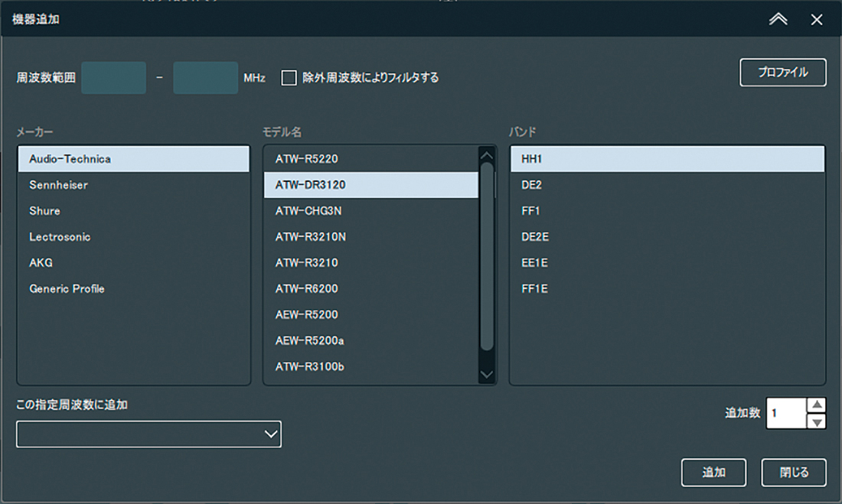This screenshot has height=504, width=842.
Task: Choose model ATW-R3210N
Action: [x=371, y=236]
